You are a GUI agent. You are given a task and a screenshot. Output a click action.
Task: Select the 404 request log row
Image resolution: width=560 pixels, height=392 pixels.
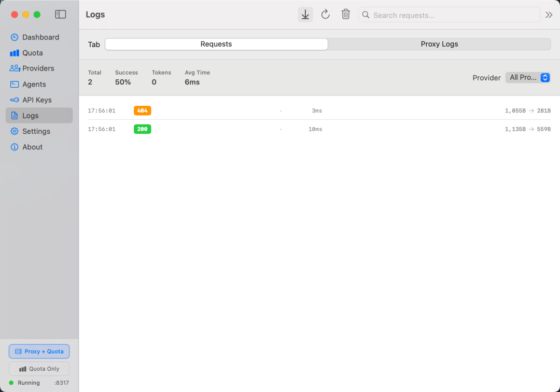click(319, 111)
